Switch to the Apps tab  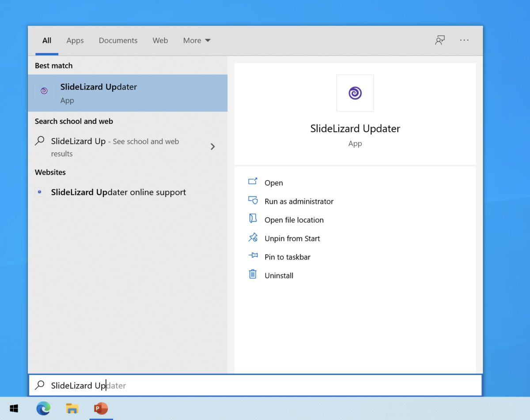point(75,40)
